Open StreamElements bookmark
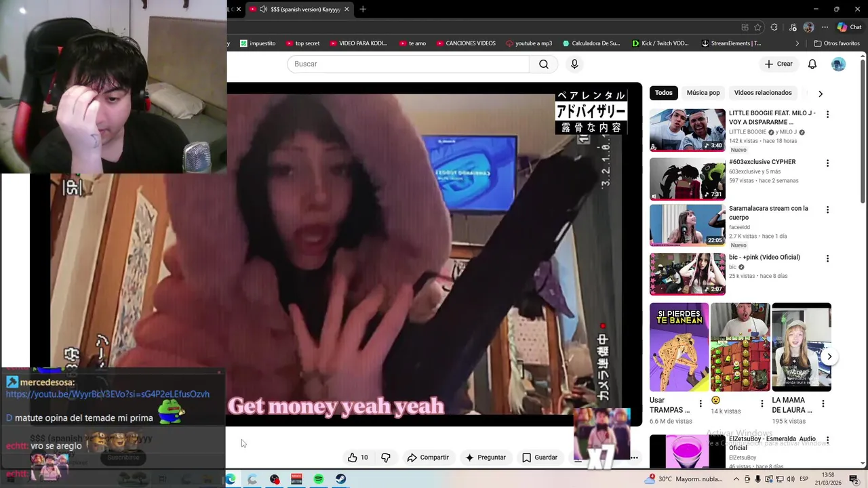This screenshot has height=488, width=868. (731, 43)
